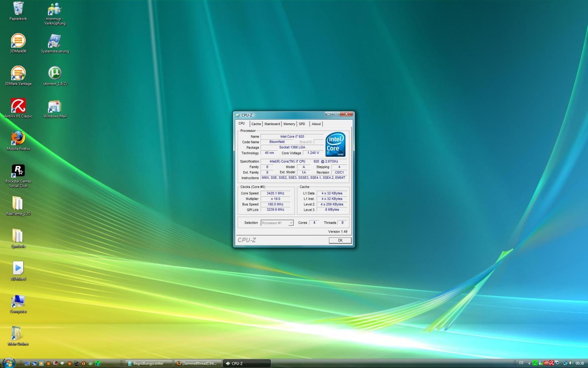Click the [Sammelthread] Firefox taskbar button
Viewport: 588px width, 368px height.
(x=198, y=363)
